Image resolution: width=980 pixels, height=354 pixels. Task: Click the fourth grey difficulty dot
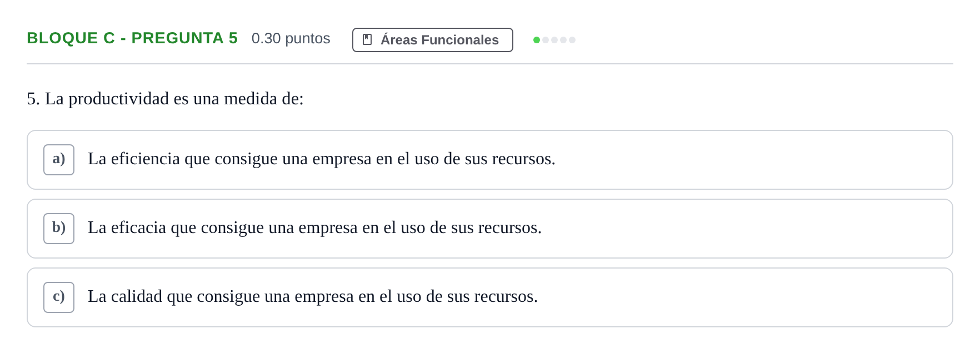click(x=563, y=40)
